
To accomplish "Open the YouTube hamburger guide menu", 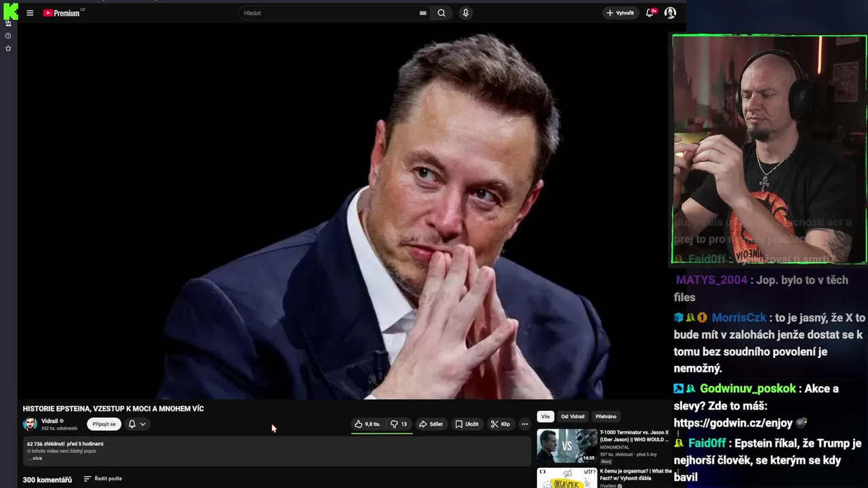I will pyautogui.click(x=30, y=13).
